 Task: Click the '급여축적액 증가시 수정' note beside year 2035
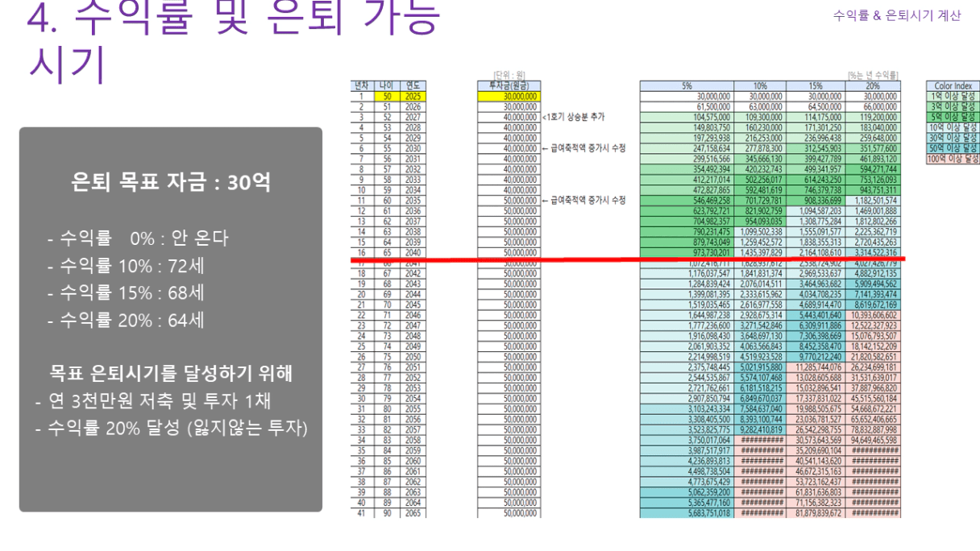tap(583, 200)
